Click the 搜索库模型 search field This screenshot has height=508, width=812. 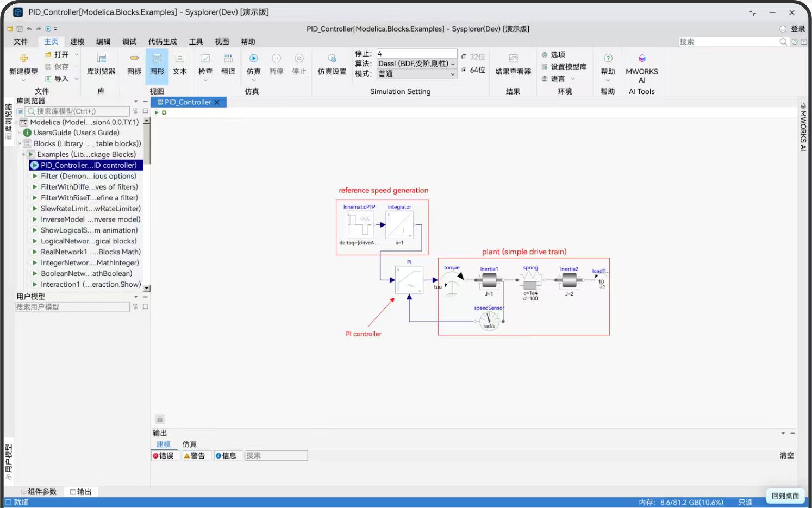click(78, 111)
